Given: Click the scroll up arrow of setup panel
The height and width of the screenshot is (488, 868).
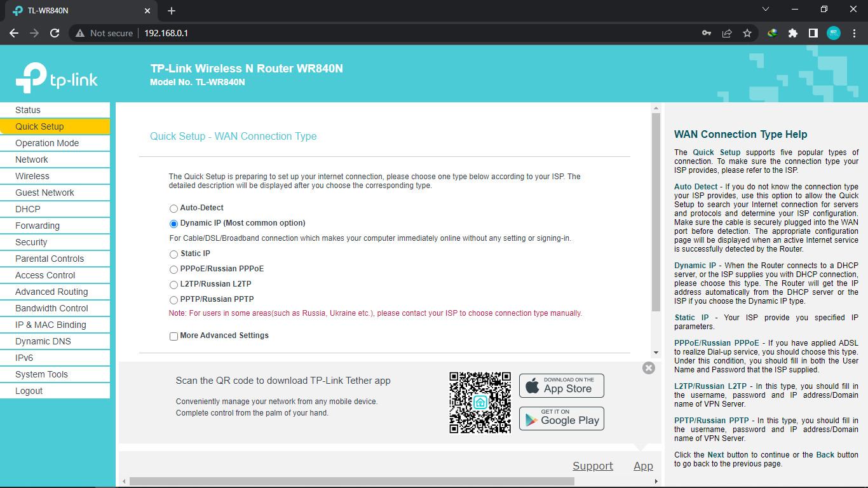Looking at the screenshot, I should point(656,109).
